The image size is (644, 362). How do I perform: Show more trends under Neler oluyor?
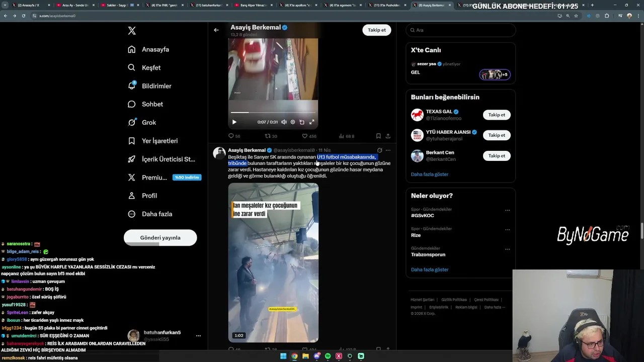point(430,269)
